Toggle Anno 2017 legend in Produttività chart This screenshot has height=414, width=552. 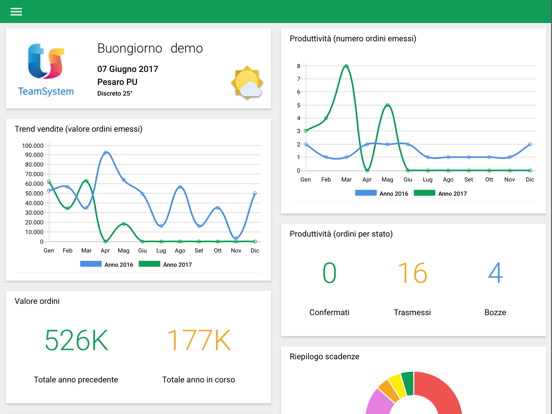[x=440, y=193]
